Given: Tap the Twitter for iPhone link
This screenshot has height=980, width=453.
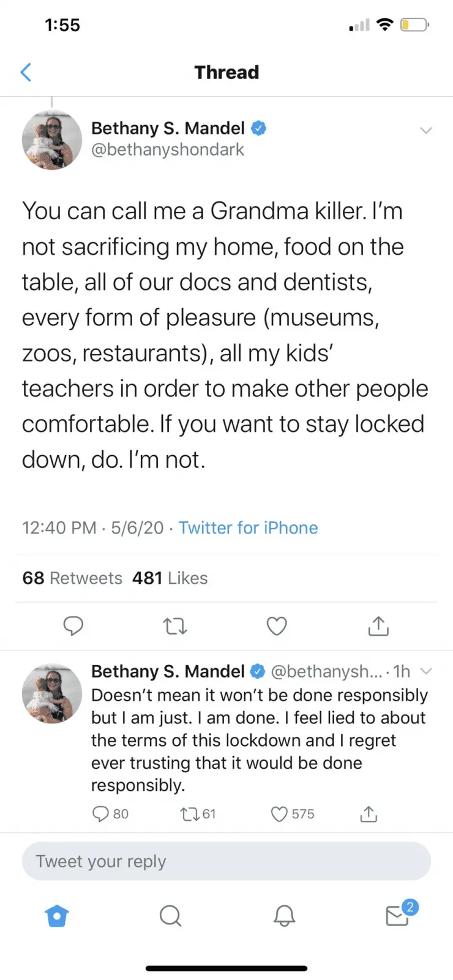Looking at the screenshot, I should [248, 528].
